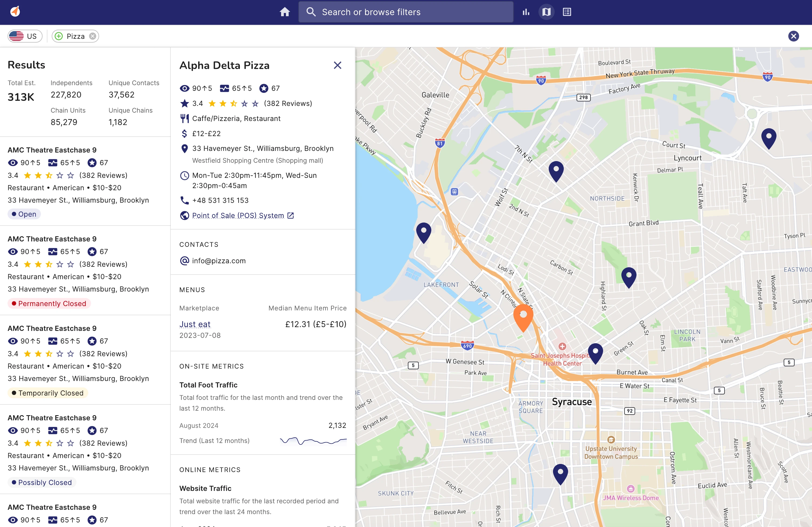Image resolution: width=812 pixels, height=527 pixels.
Task: Open the bar chart view
Action: click(526, 12)
